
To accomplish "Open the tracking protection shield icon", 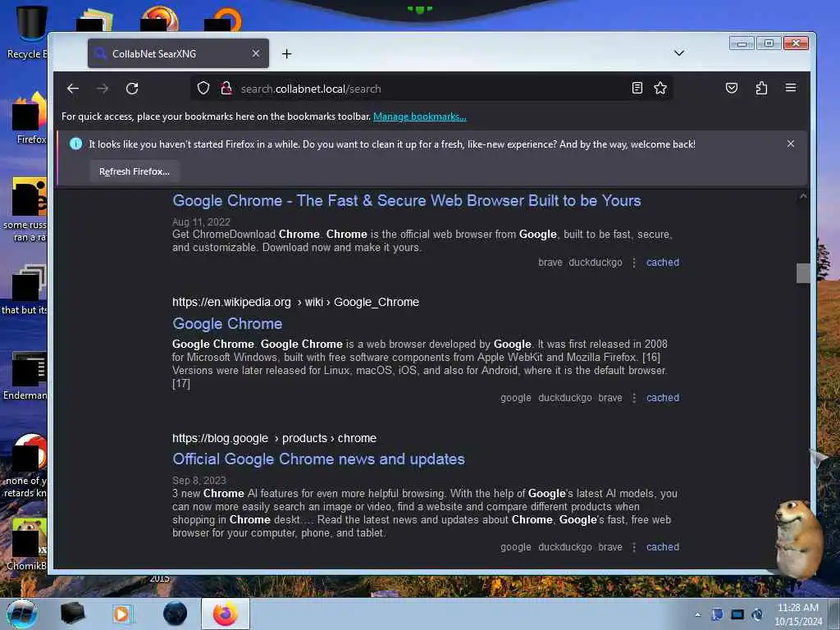I will 203,88.
